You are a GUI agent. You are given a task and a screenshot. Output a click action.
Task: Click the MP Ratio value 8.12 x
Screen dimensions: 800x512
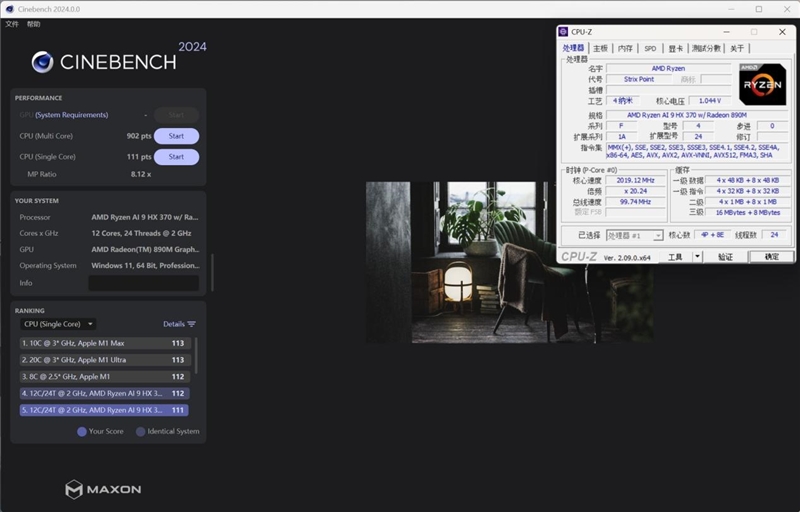click(141, 174)
